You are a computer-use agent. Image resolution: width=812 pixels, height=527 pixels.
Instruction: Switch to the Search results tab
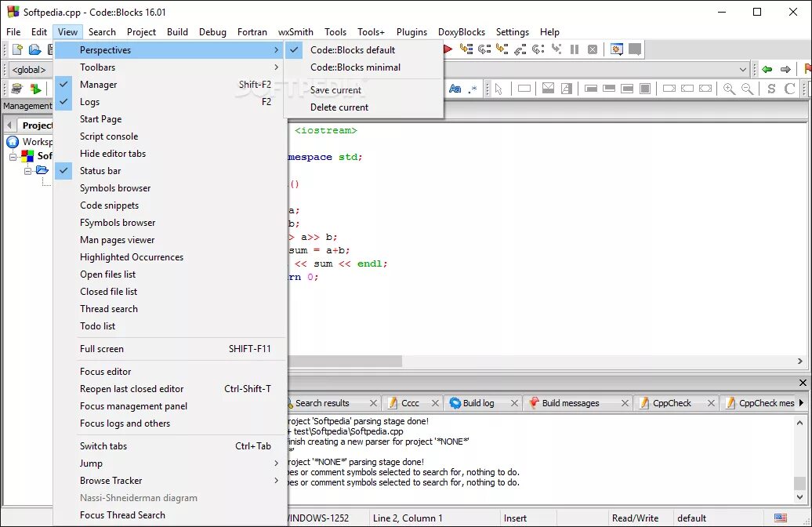322,403
